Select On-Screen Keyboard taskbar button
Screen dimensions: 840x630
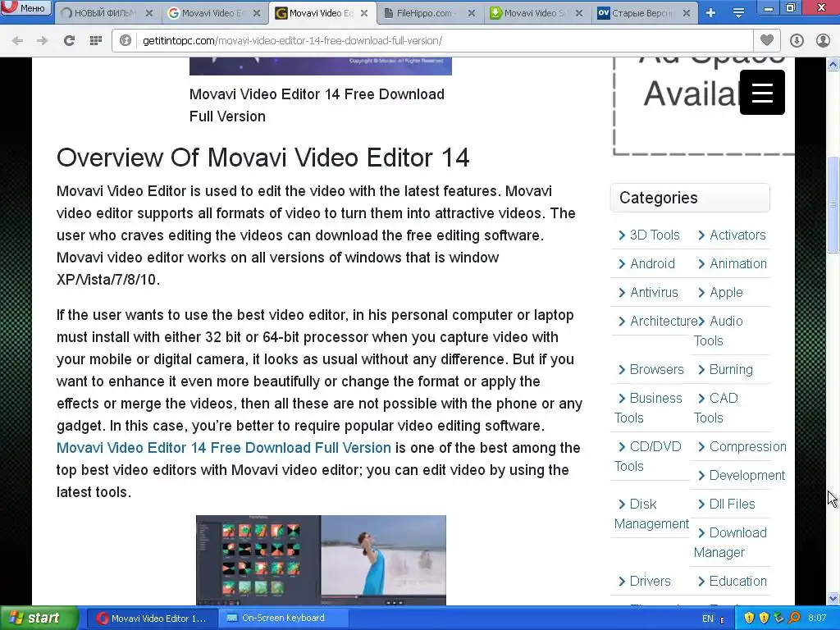pyautogui.click(x=284, y=619)
